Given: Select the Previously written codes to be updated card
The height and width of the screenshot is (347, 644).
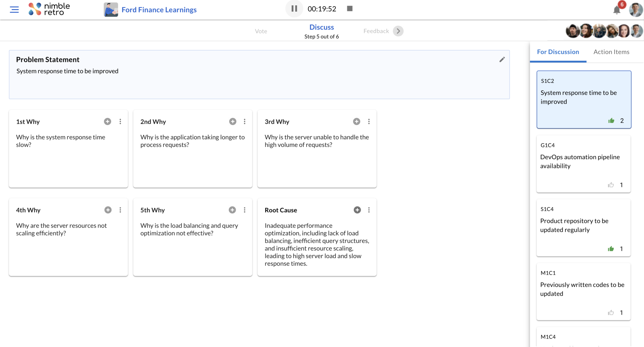Looking at the screenshot, I should (584, 291).
